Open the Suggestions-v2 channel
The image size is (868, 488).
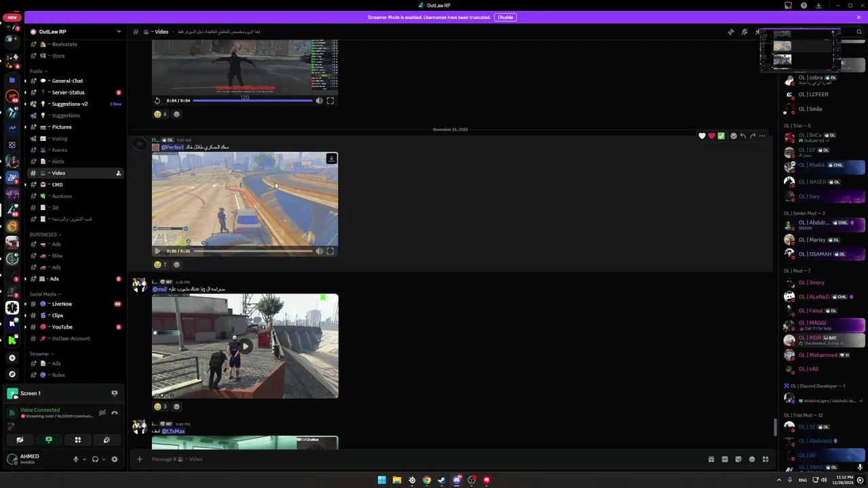[x=75, y=104]
